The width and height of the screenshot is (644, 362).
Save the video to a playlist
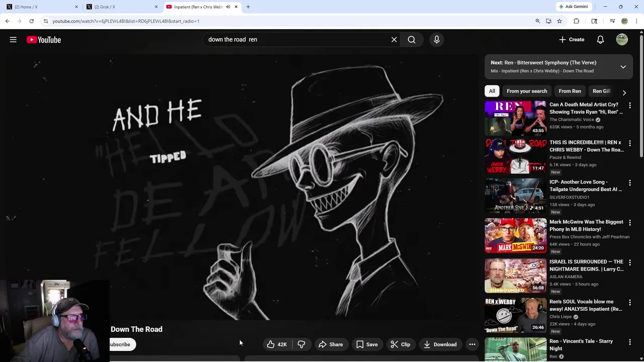click(367, 344)
